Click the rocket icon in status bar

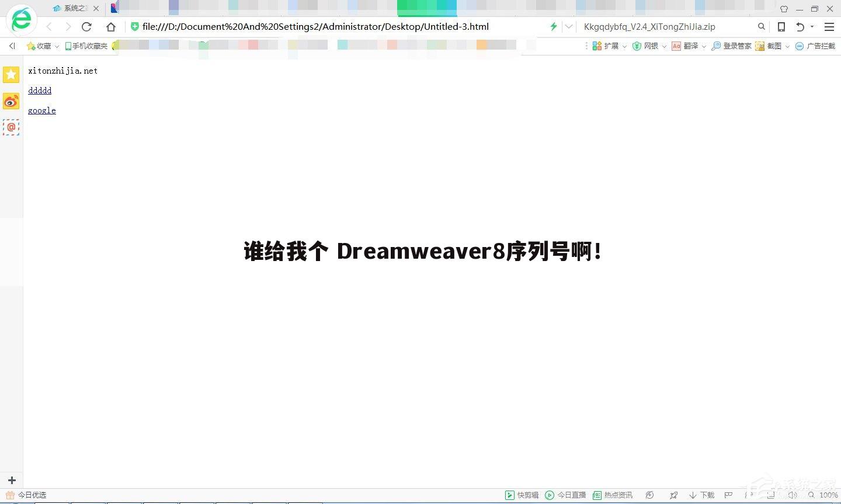click(x=674, y=495)
